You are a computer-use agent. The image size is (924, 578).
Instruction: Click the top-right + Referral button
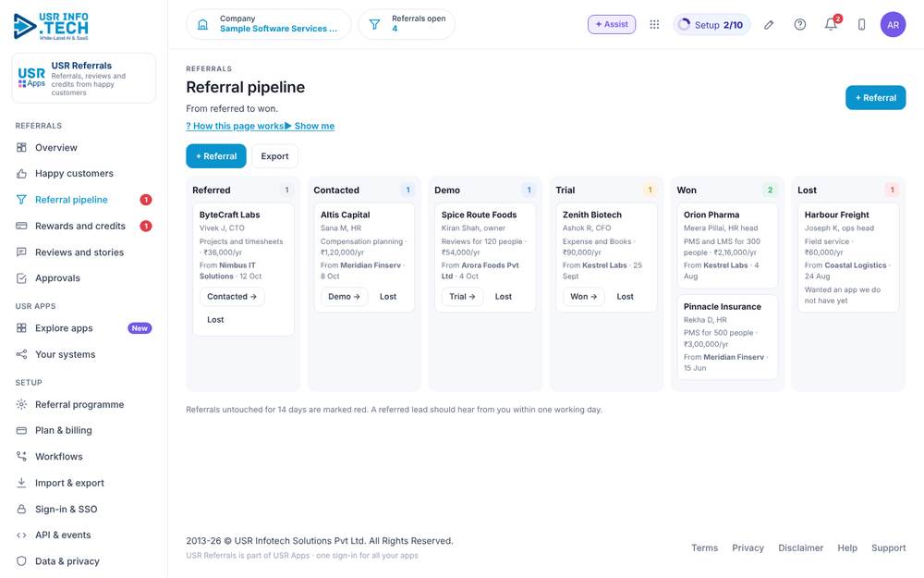pos(876,98)
